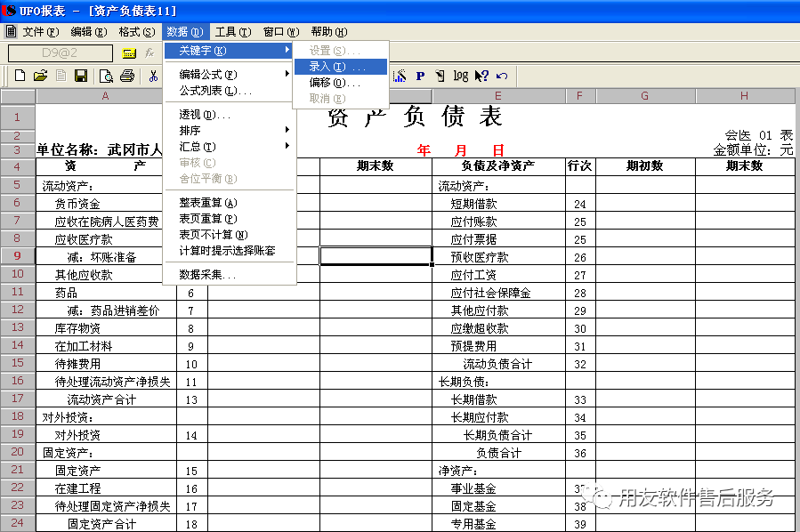Choose 录入(I) in keyword submenu
Image resolution: width=800 pixels, height=532 pixels.
(x=340, y=67)
